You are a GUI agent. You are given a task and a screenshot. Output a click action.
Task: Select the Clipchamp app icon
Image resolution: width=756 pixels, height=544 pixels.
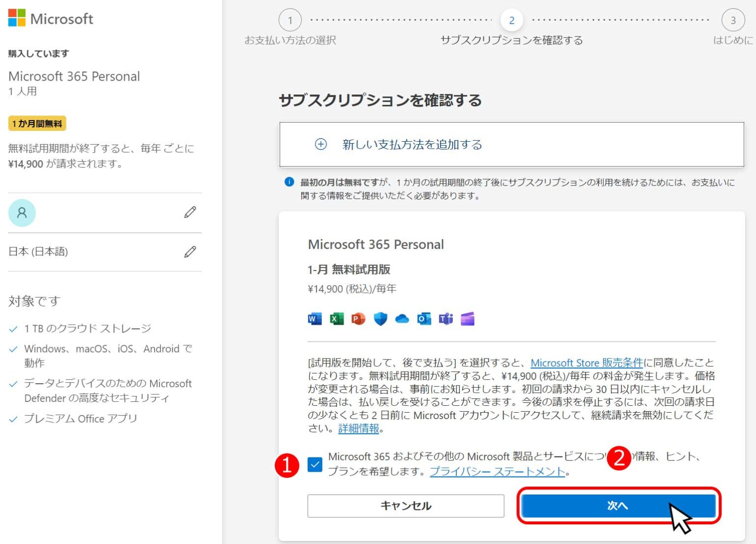[x=468, y=319]
